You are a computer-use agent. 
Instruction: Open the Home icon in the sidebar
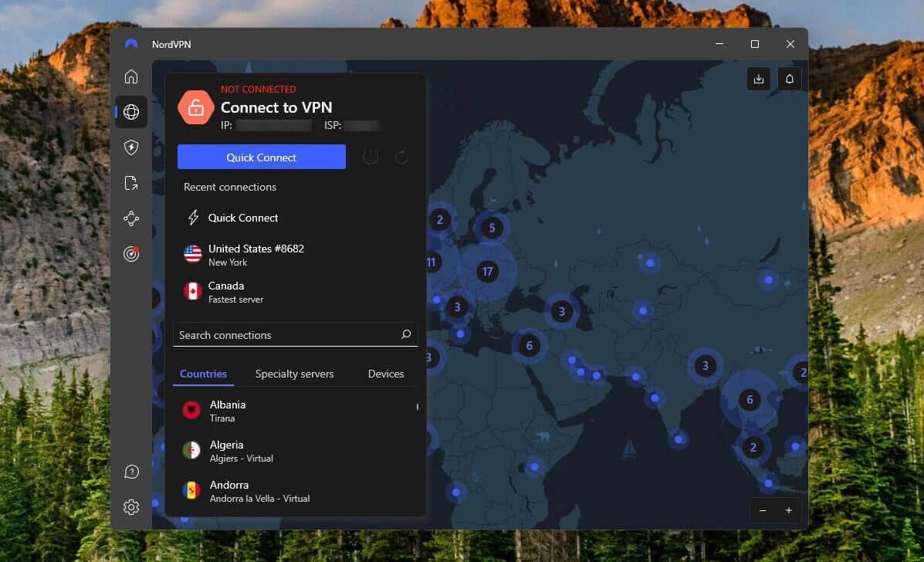[x=130, y=76]
